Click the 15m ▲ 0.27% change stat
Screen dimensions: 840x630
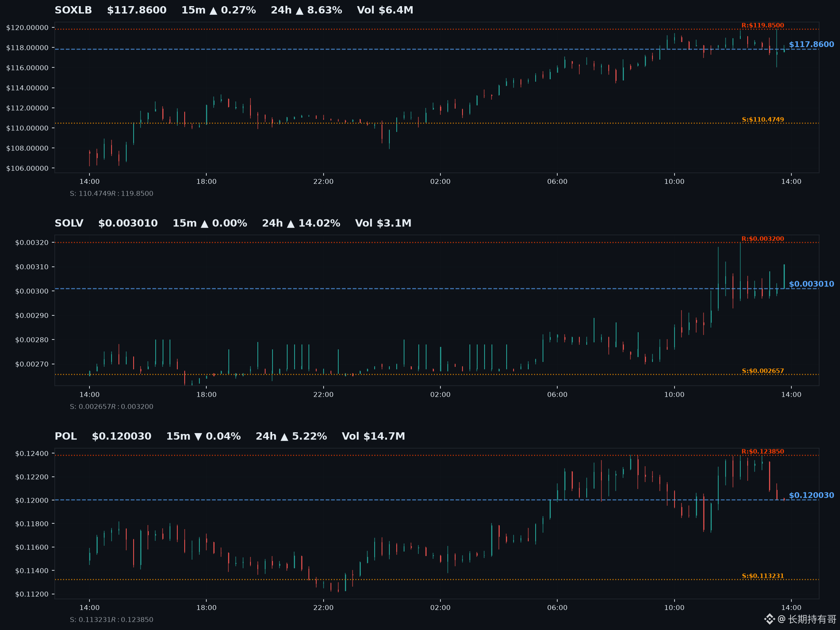[219, 10]
